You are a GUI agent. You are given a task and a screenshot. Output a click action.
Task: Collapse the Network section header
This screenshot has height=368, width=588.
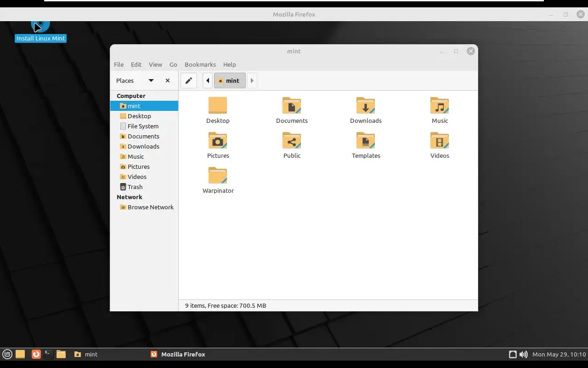[130, 197]
